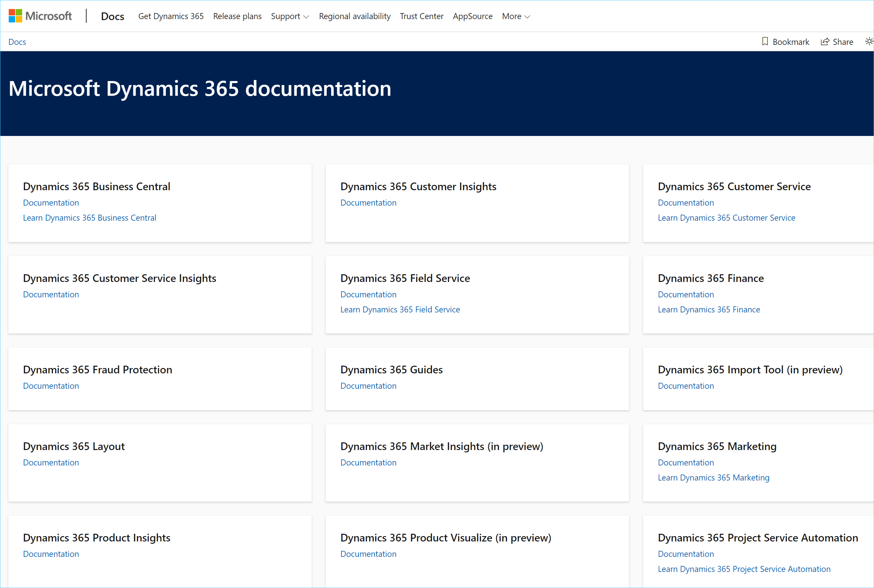
Task: Open Learn Dynamics 365 Marketing link
Action: click(713, 478)
